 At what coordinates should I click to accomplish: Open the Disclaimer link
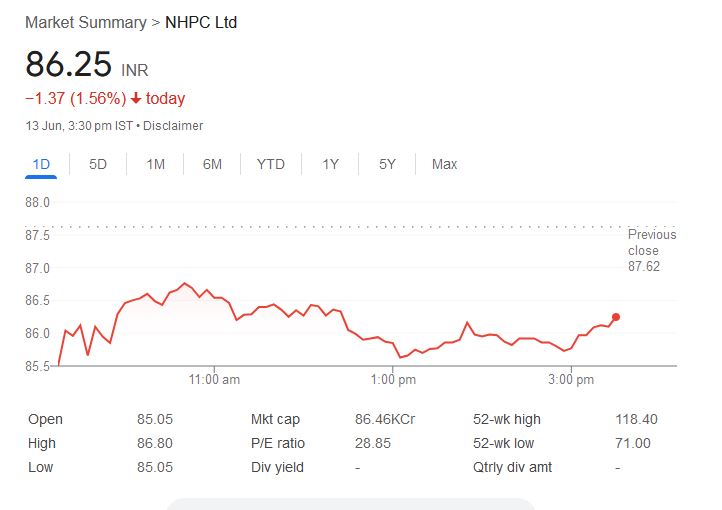tap(173, 126)
